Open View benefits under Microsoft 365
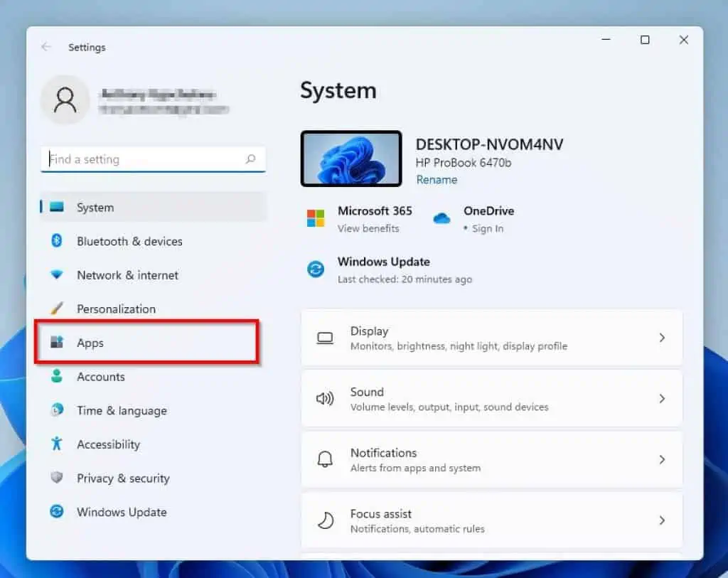Screen dimensions: 728x578 (x=368, y=229)
